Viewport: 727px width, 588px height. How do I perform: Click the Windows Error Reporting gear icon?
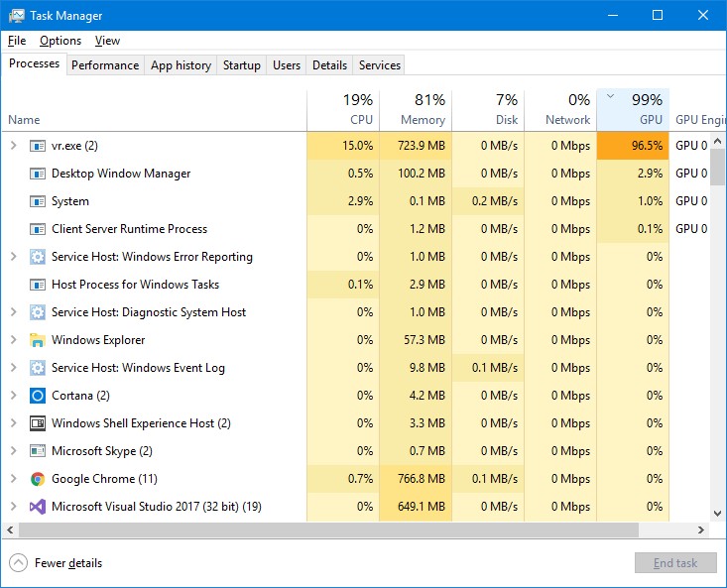(x=38, y=257)
